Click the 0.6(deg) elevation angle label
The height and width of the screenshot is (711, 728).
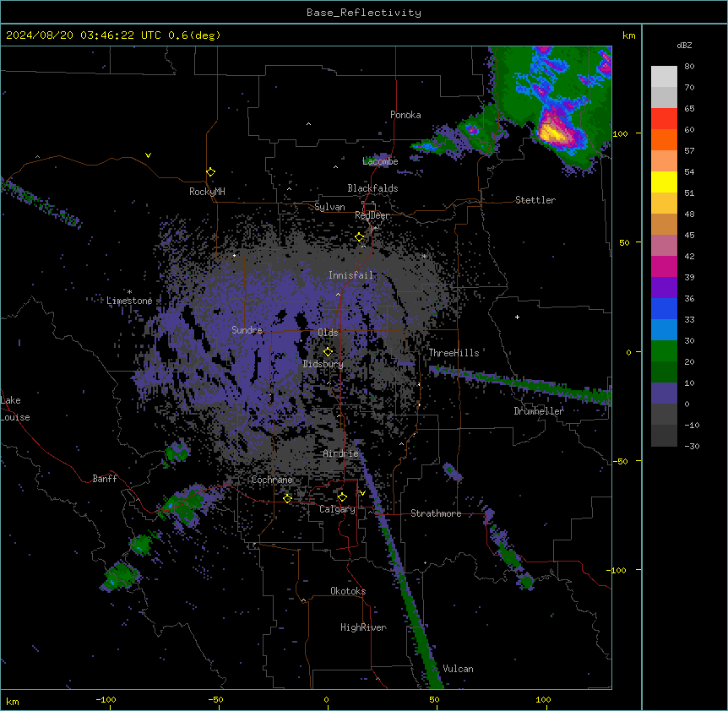point(194,35)
